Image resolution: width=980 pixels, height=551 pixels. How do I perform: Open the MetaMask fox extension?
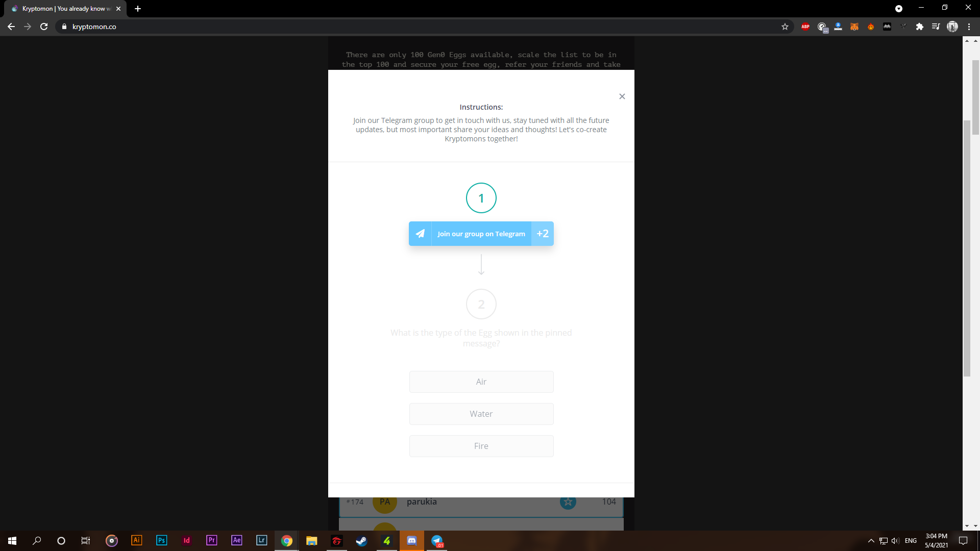tap(854, 27)
